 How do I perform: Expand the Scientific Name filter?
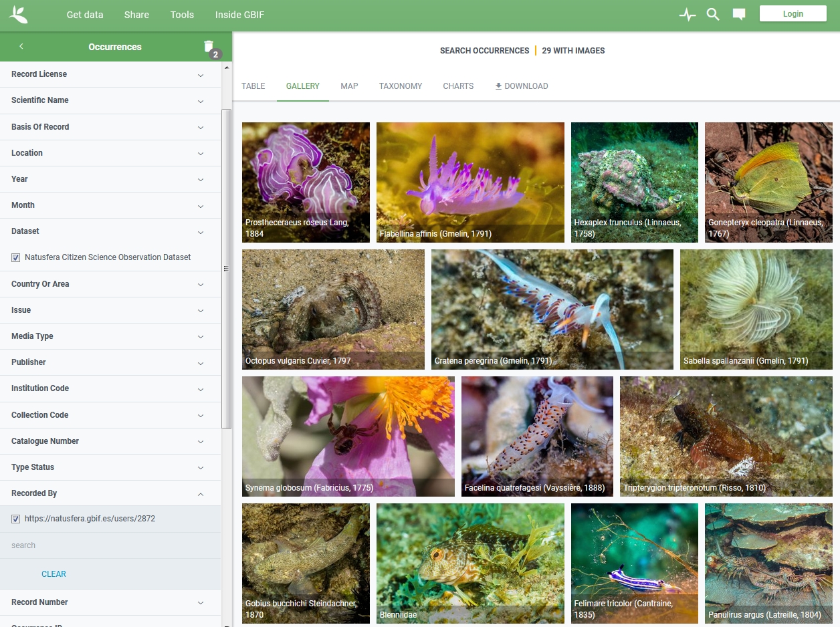coord(201,101)
